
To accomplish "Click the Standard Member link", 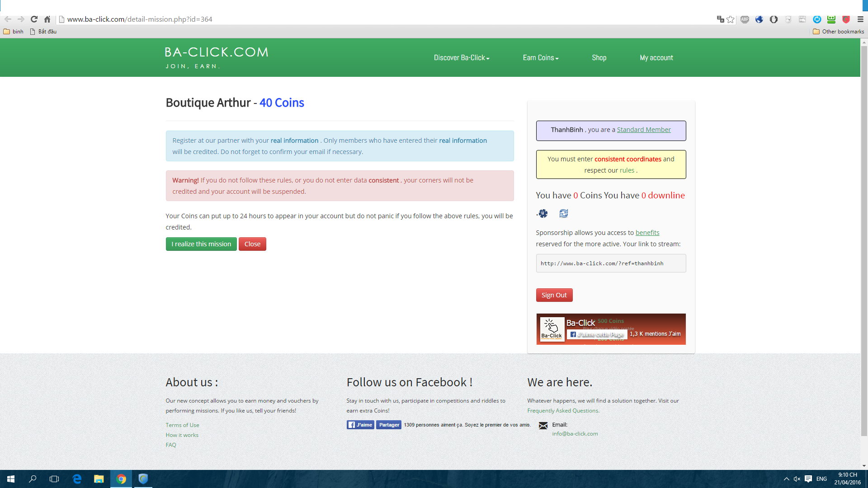I will 644,130.
